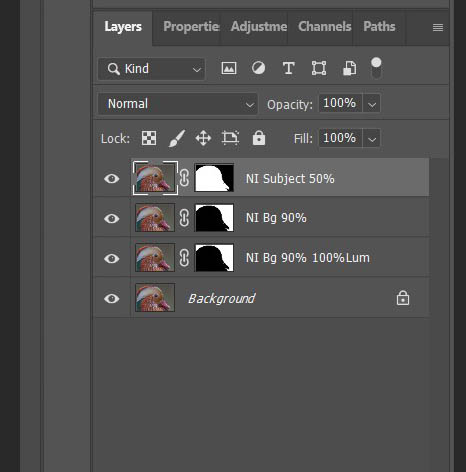Click the 'Fill:' scrubby label
Viewport: 466px width, 472px height.
click(x=303, y=138)
